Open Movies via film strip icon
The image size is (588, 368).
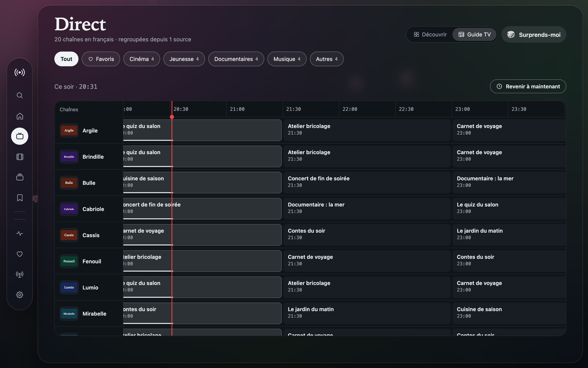pyautogui.click(x=20, y=157)
